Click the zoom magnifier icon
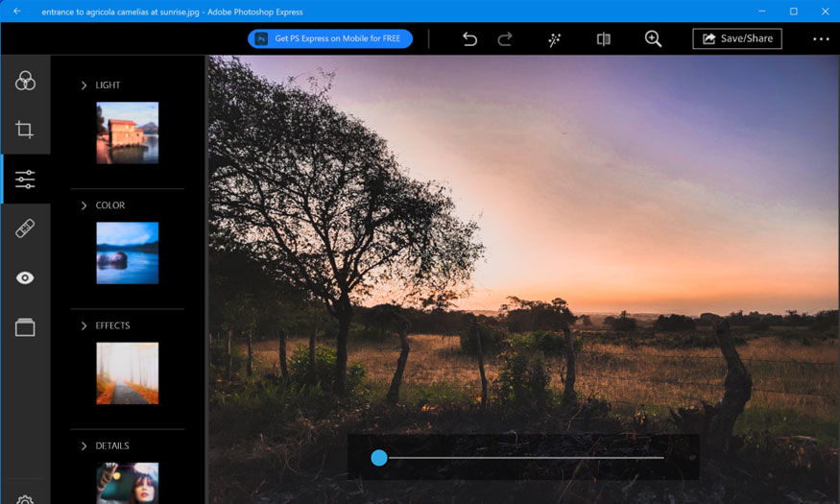The height and width of the screenshot is (504, 840). click(653, 38)
